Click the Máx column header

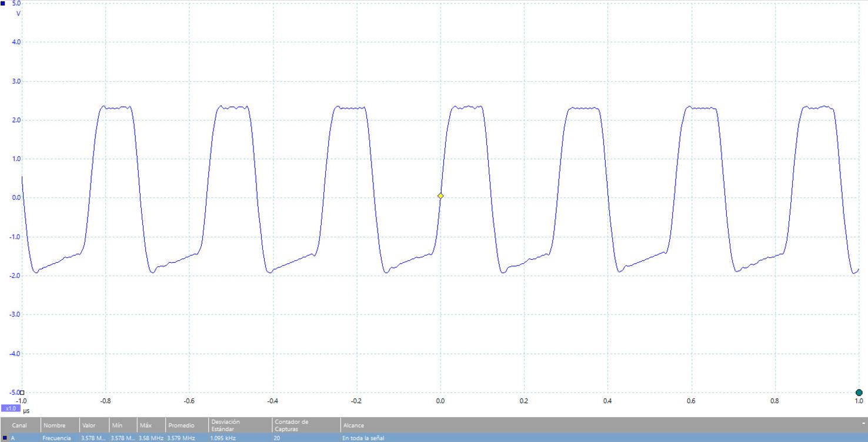point(145,425)
